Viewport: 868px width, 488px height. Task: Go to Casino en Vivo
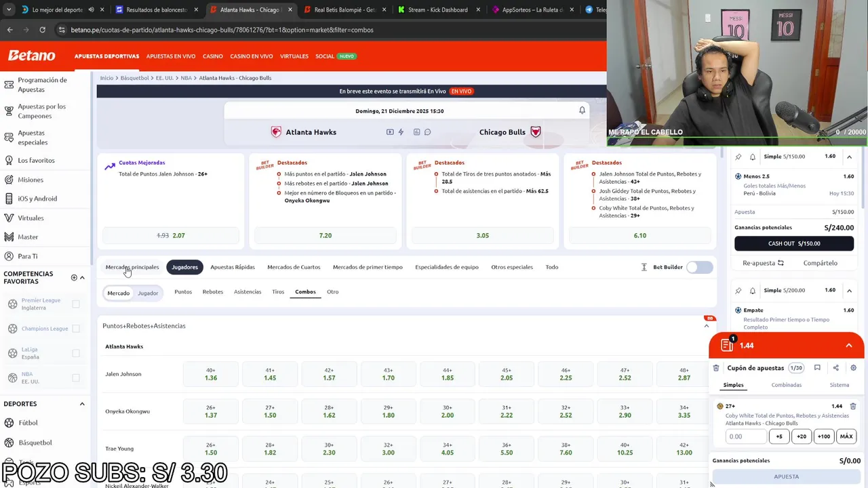pyautogui.click(x=251, y=56)
